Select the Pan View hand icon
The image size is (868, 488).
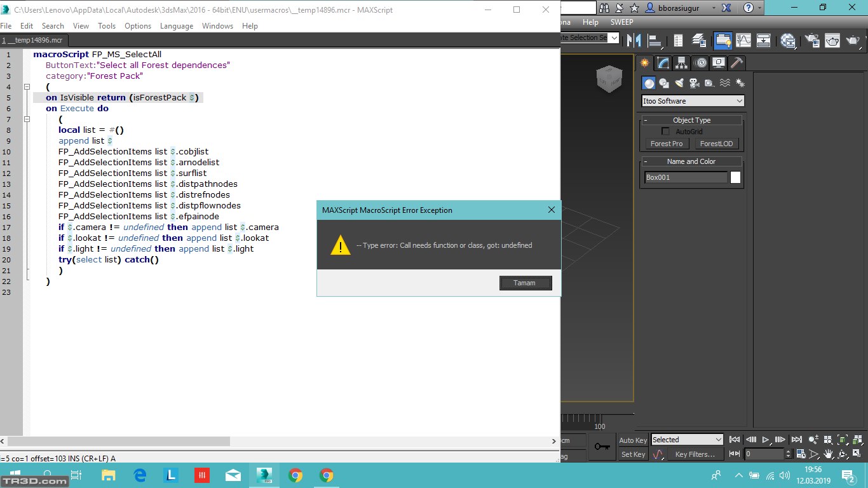tap(829, 454)
